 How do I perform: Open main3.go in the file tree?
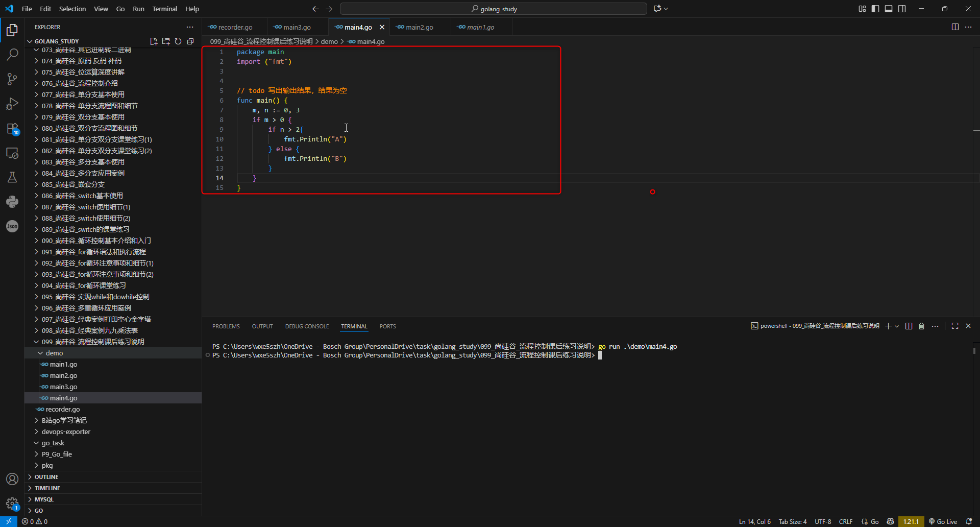[113, 387]
